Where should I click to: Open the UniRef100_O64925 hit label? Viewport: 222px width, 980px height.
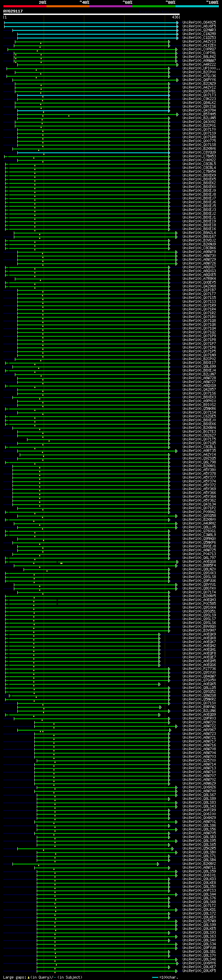(x=199, y=23)
